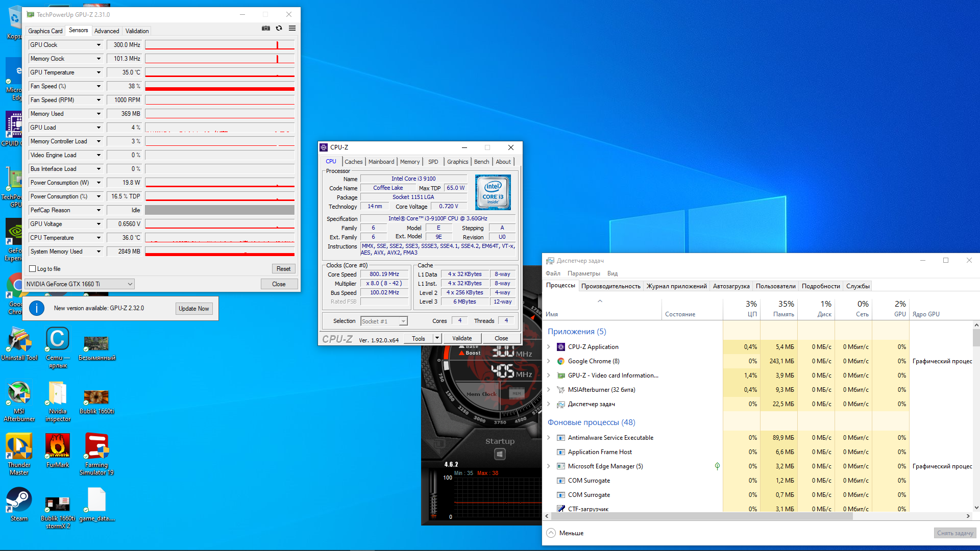
Task: Open the Производительность tab
Action: point(610,286)
